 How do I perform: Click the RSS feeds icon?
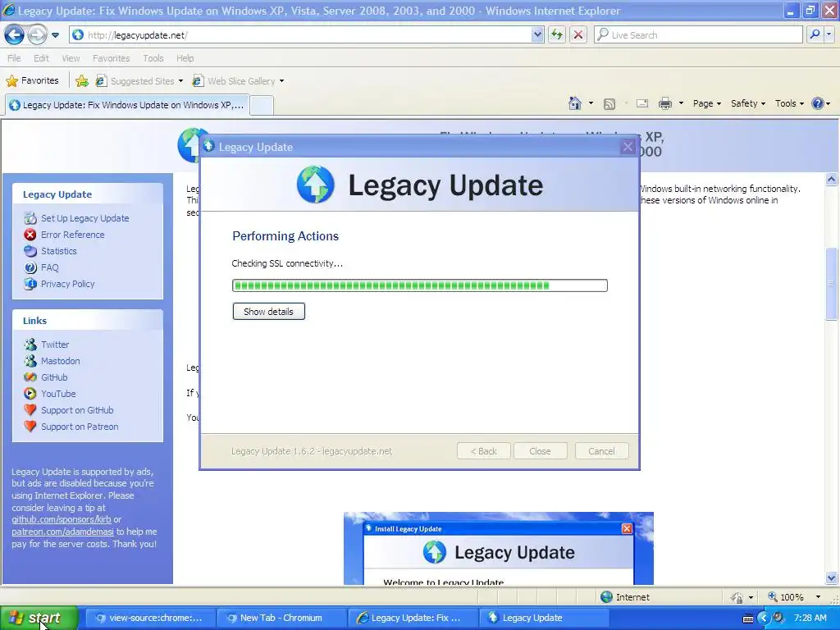[x=609, y=103]
